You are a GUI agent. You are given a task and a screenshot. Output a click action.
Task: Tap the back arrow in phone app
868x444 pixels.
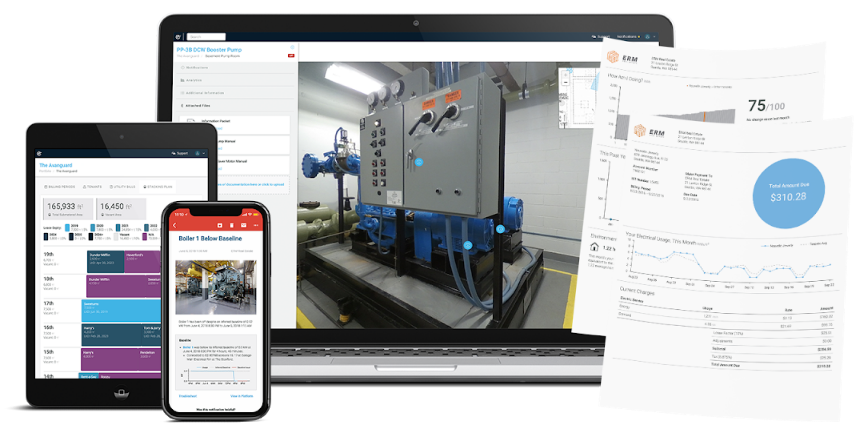pos(175,225)
